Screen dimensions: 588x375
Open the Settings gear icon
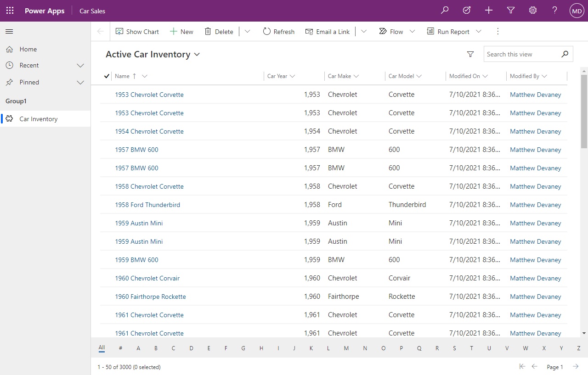(x=532, y=10)
